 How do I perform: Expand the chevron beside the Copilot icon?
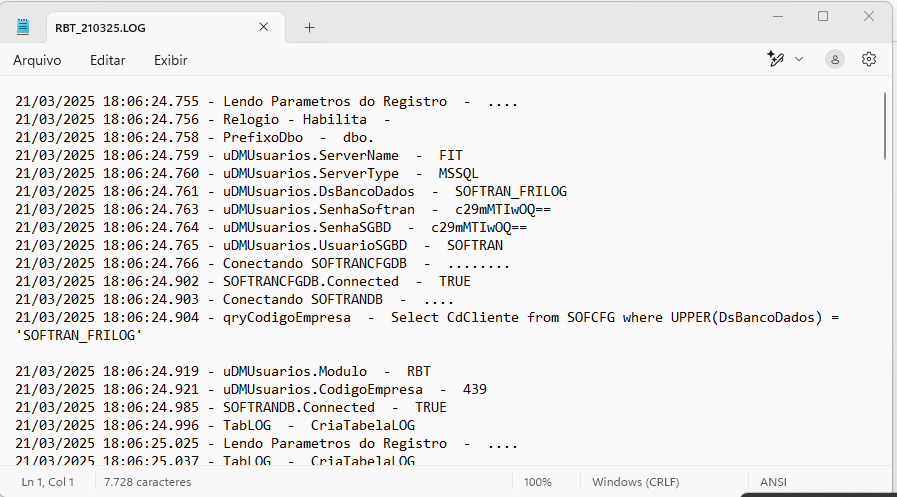pyautogui.click(x=799, y=60)
